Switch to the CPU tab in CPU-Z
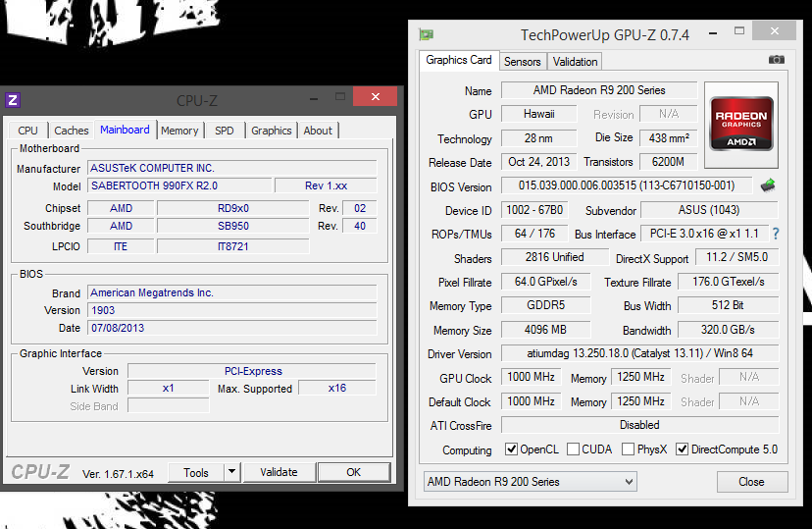The height and width of the screenshot is (529, 812). (27, 131)
